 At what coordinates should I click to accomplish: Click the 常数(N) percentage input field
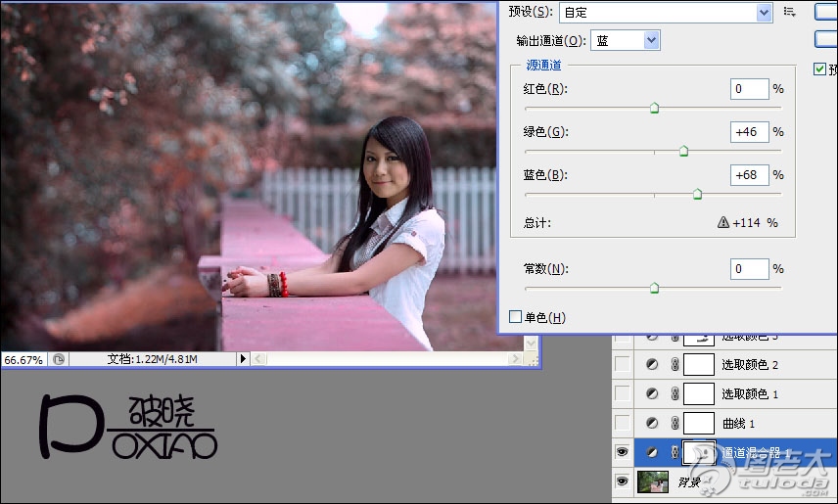tap(749, 269)
